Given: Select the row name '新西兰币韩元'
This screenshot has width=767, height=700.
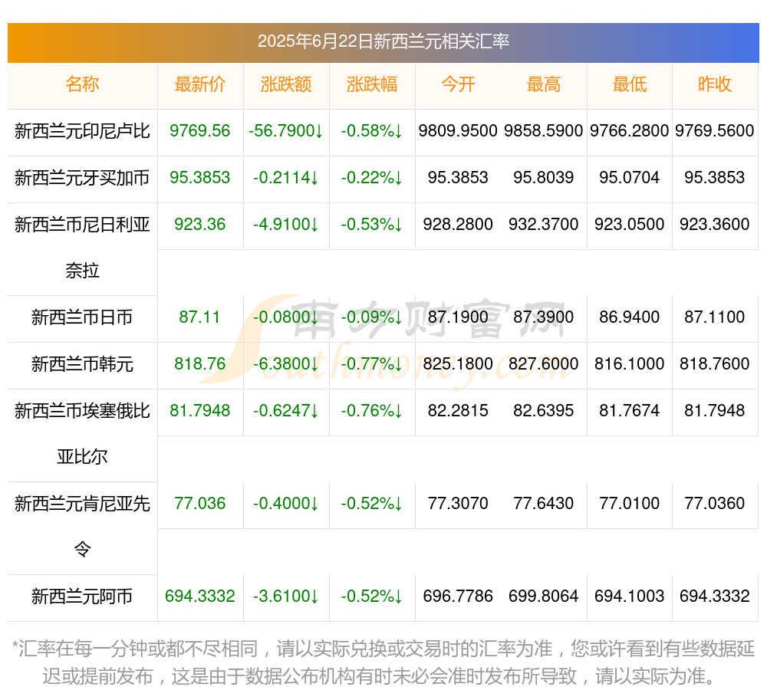Looking at the screenshot, I should [x=82, y=365].
